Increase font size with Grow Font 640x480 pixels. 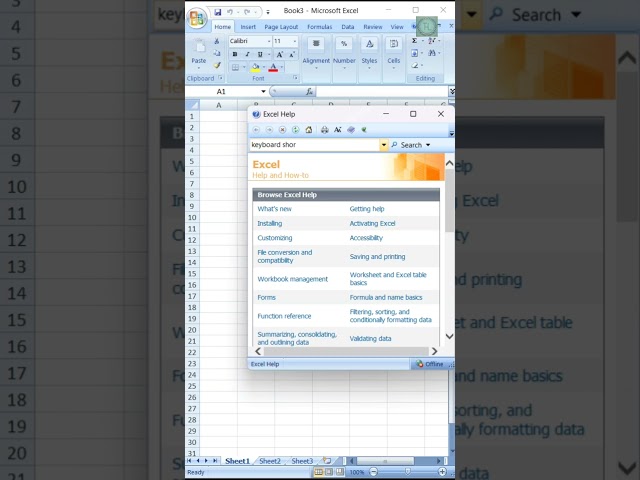[x=280, y=54]
